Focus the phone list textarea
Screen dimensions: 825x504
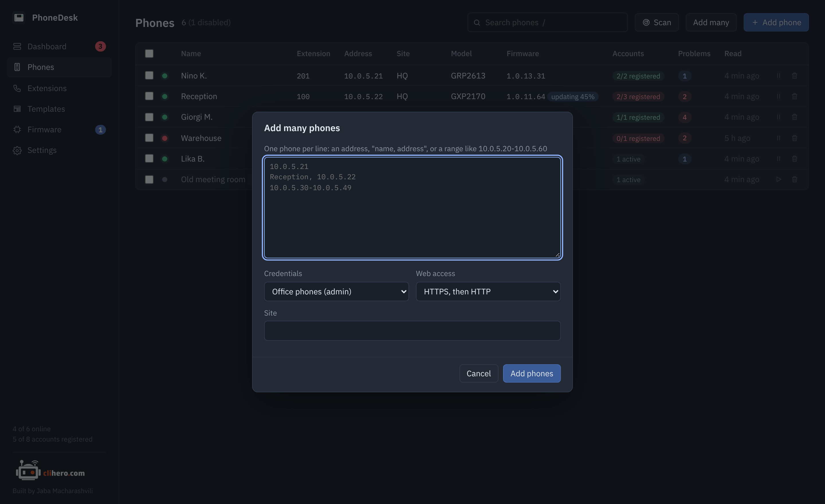(412, 208)
